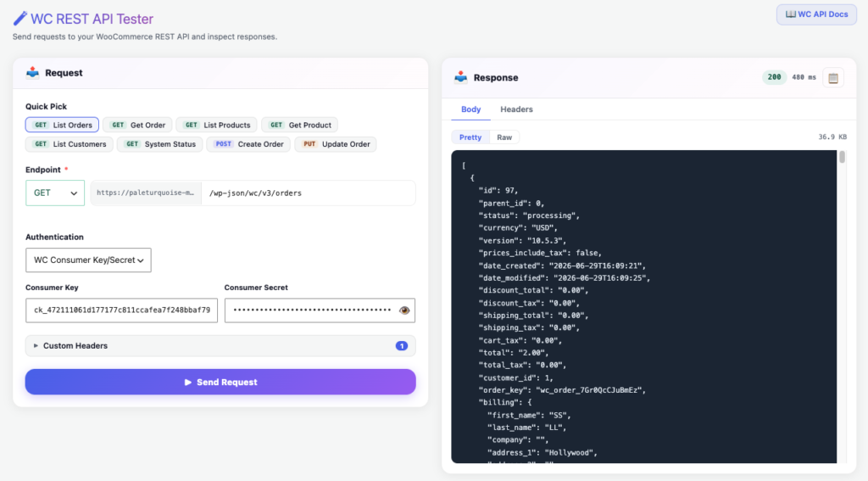868x481 pixels.
Task: Pick the GET Get Order quick pick
Action: (x=138, y=125)
